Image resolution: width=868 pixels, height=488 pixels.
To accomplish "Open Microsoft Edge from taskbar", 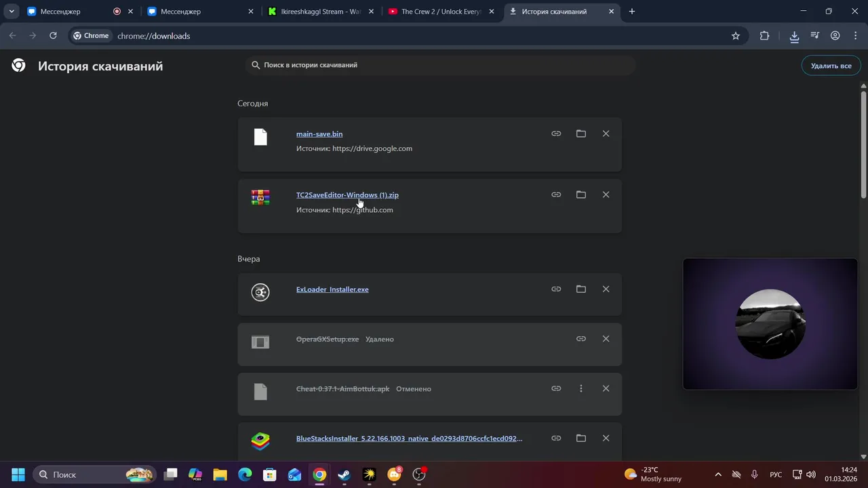I will pyautogui.click(x=245, y=474).
